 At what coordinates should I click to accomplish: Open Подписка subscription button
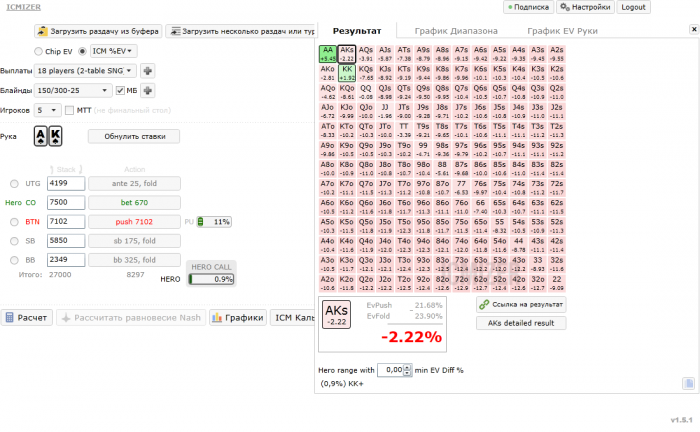[x=529, y=7]
